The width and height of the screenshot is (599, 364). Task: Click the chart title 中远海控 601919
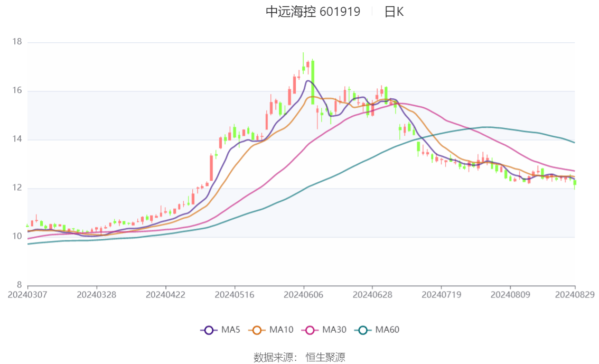(x=313, y=12)
